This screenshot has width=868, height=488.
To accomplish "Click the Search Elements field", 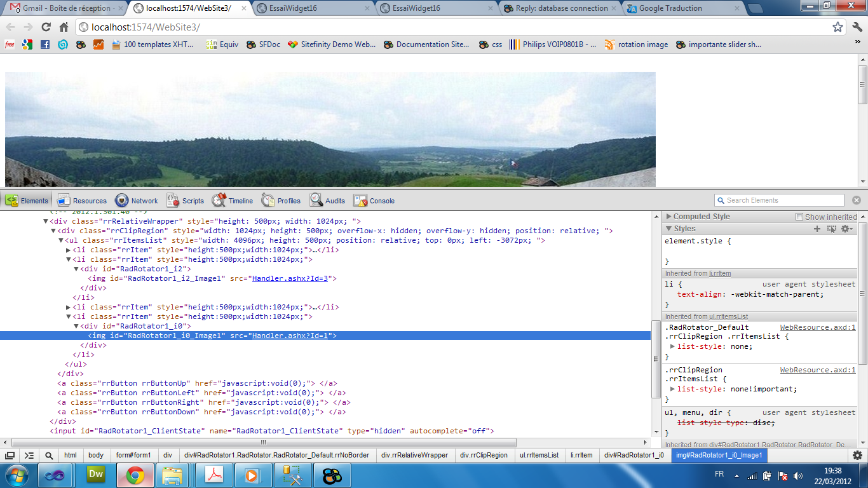I will (783, 200).
